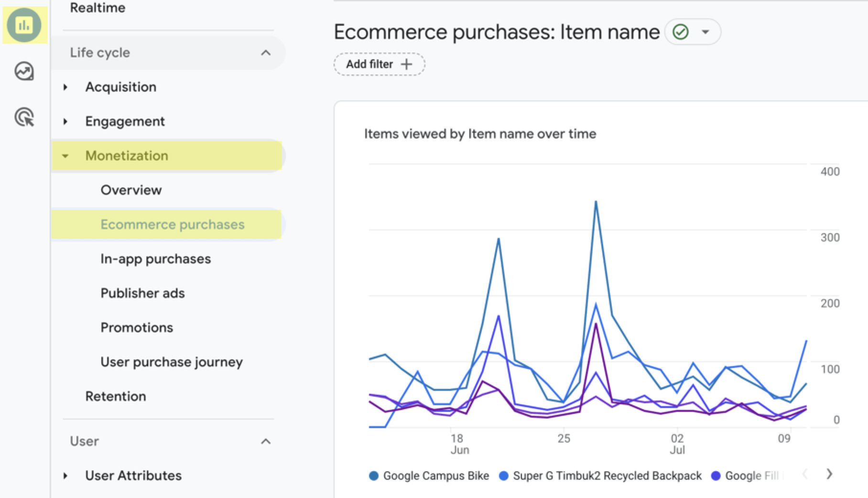Expand the Acquisition tree arrow

(x=65, y=87)
